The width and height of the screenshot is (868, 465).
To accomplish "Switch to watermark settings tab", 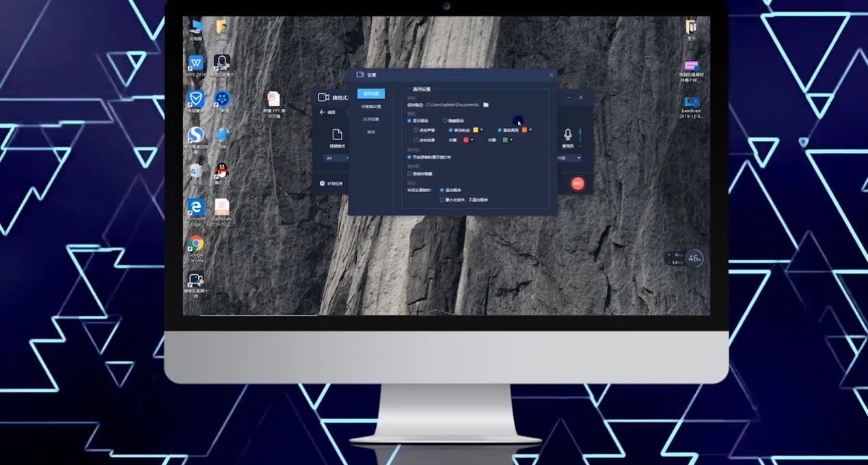I will point(371,119).
